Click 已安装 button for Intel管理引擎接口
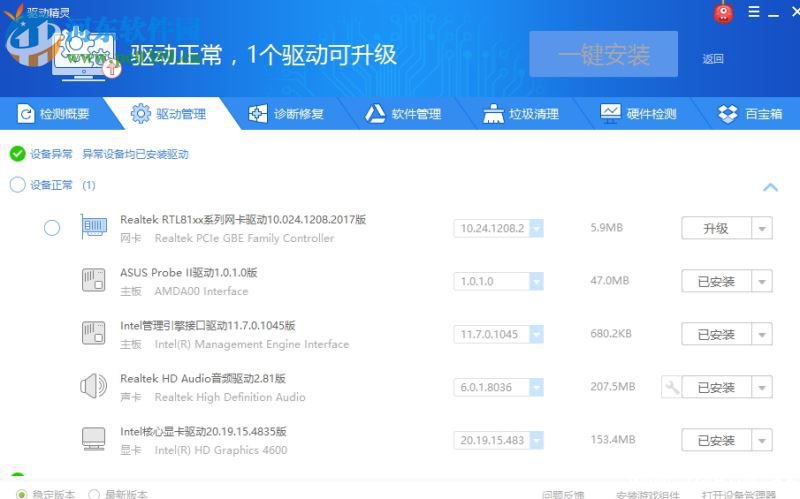 click(716, 334)
